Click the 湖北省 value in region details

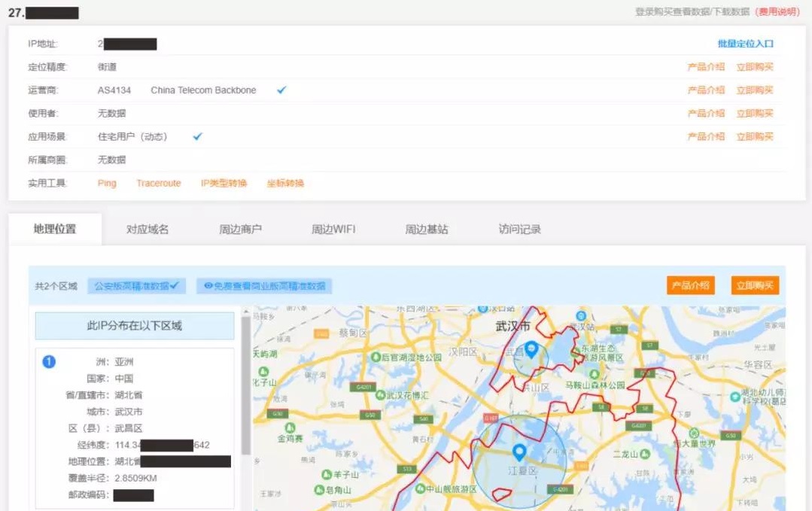[129, 395]
